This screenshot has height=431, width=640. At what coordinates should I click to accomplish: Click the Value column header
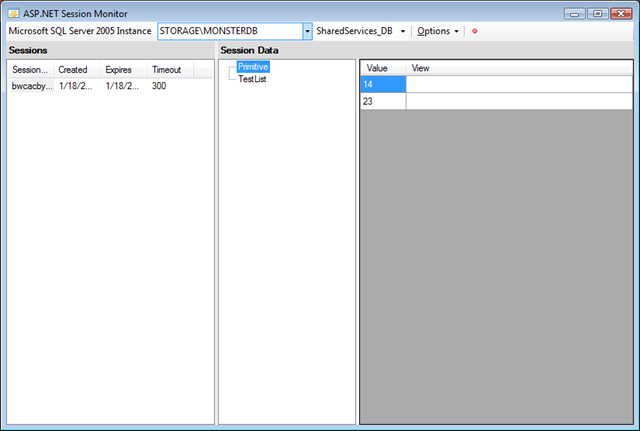coord(383,68)
